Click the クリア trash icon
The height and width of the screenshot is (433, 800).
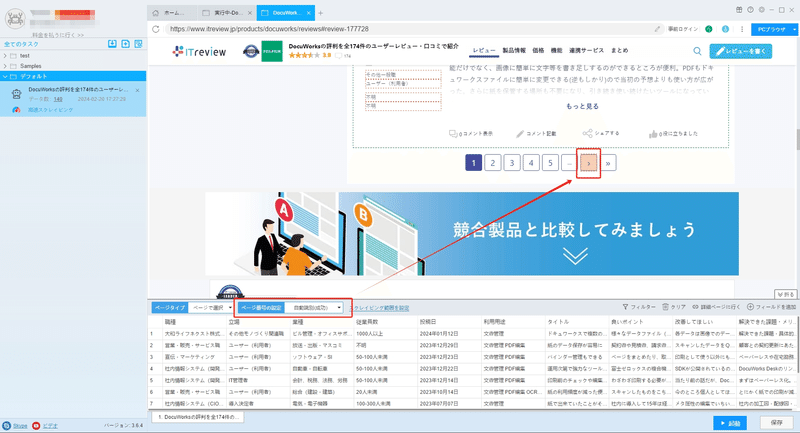[665, 307]
